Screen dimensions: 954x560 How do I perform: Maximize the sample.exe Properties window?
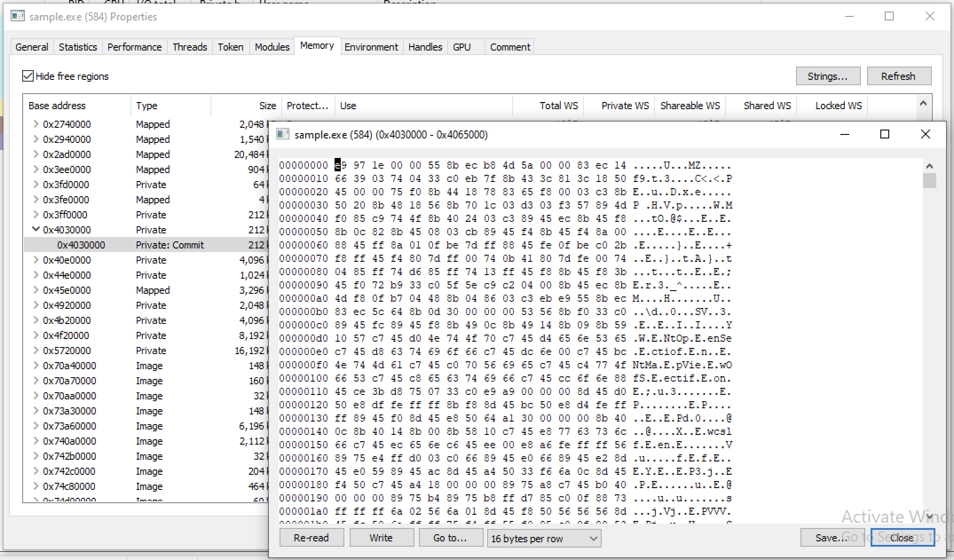889,16
